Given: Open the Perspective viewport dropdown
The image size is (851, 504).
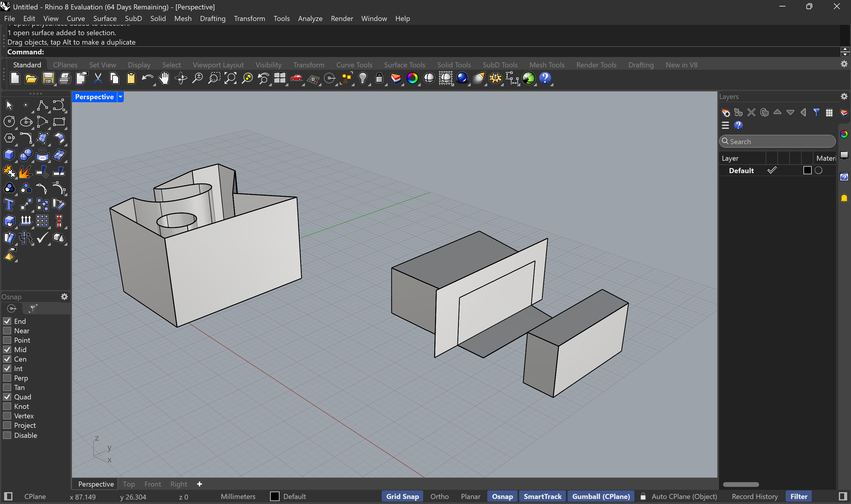Looking at the screenshot, I should click(120, 97).
